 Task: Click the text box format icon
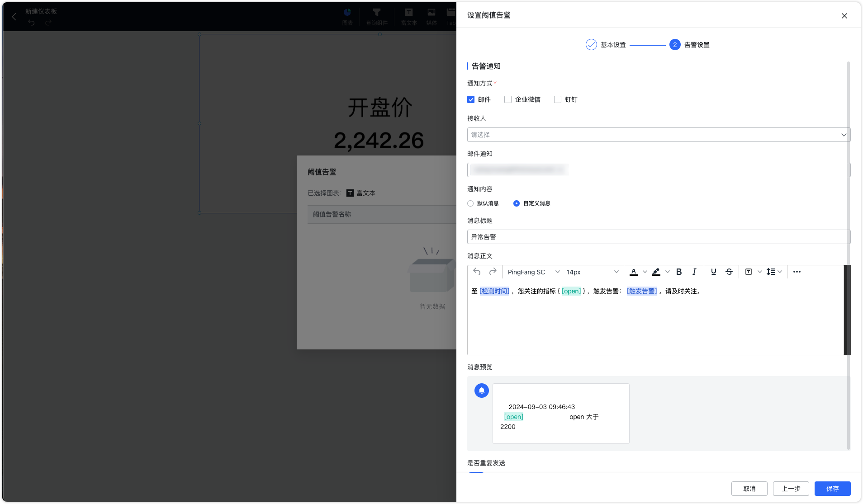pos(749,272)
